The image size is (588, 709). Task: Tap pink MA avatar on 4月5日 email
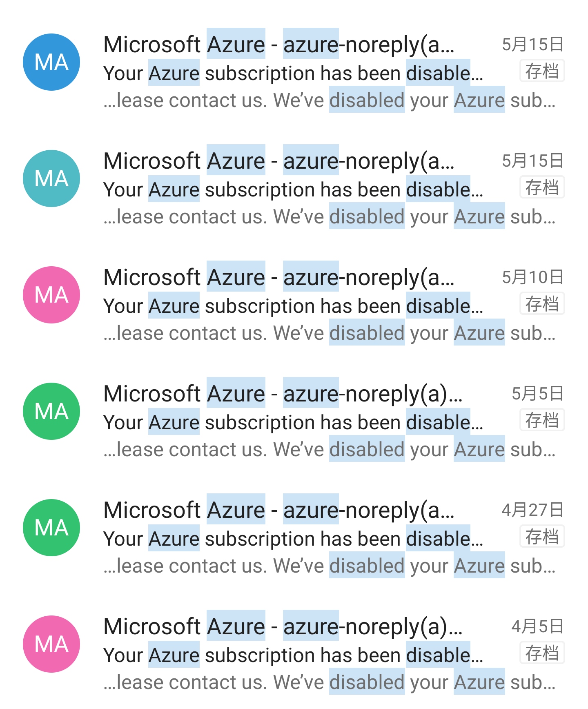(51, 644)
